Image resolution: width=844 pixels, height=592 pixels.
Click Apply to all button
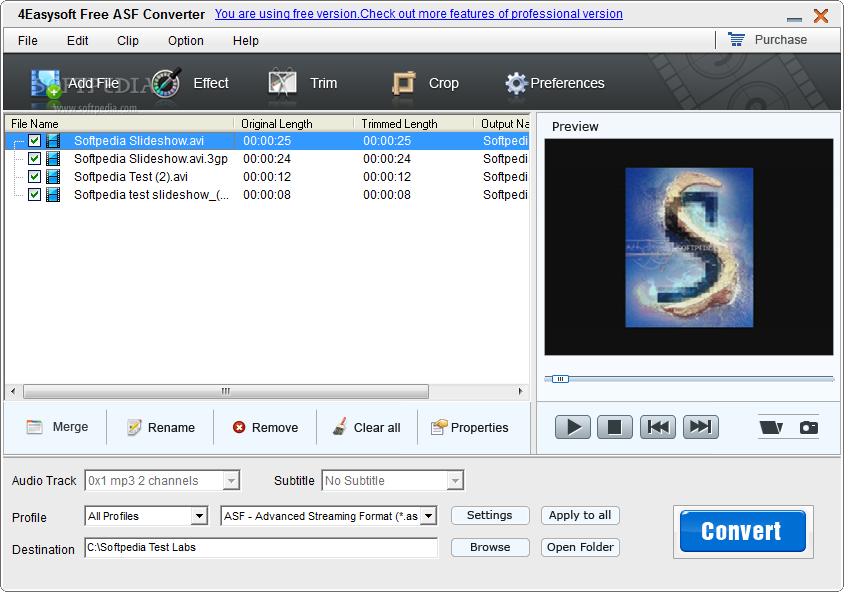580,516
